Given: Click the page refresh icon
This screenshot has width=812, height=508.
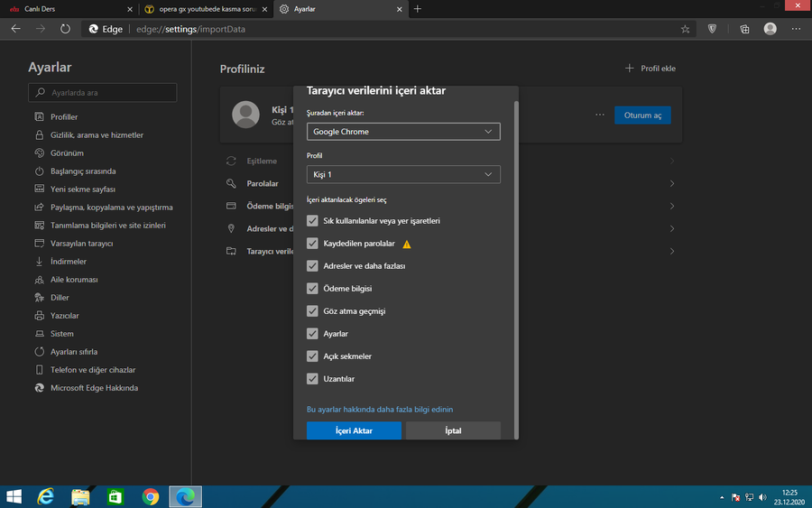Looking at the screenshot, I should pos(65,29).
